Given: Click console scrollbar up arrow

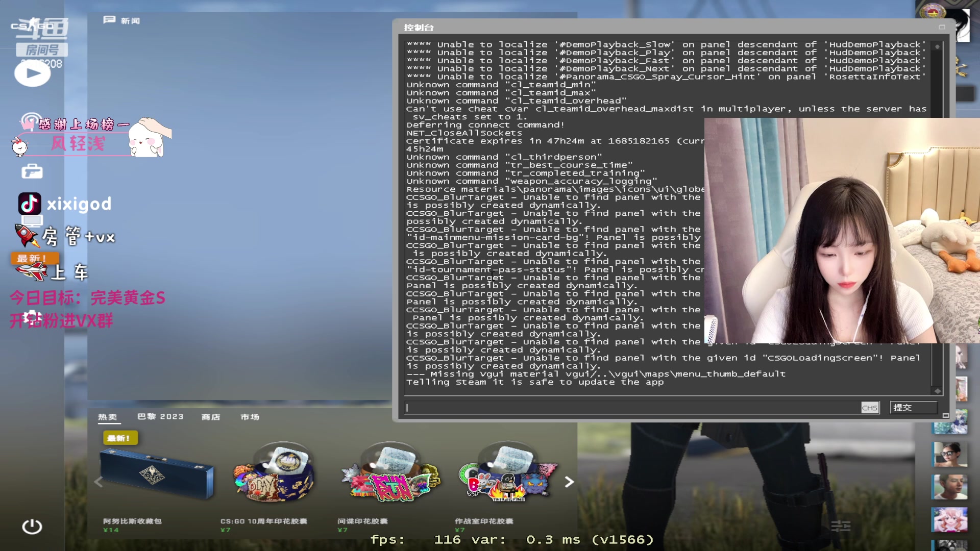Looking at the screenshot, I should coord(937,46).
